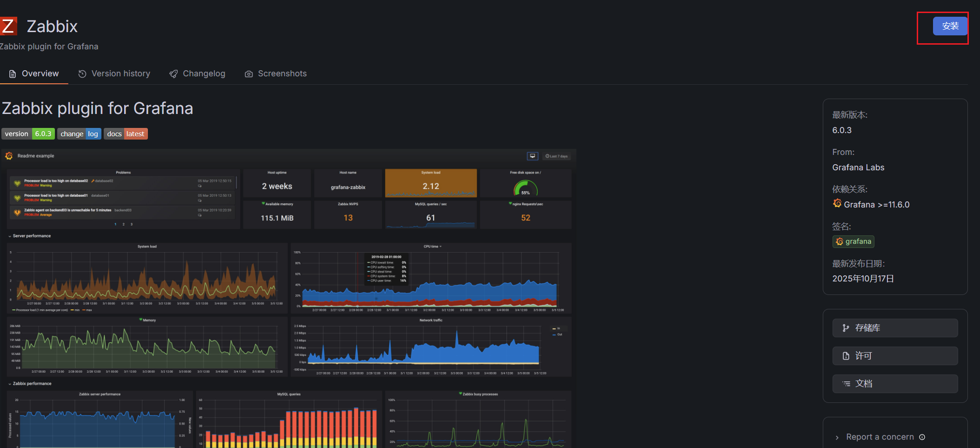The width and height of the screenshot is (980, 448).
Task: Open the Last 7 days time picker
Action: pos(556,156)
